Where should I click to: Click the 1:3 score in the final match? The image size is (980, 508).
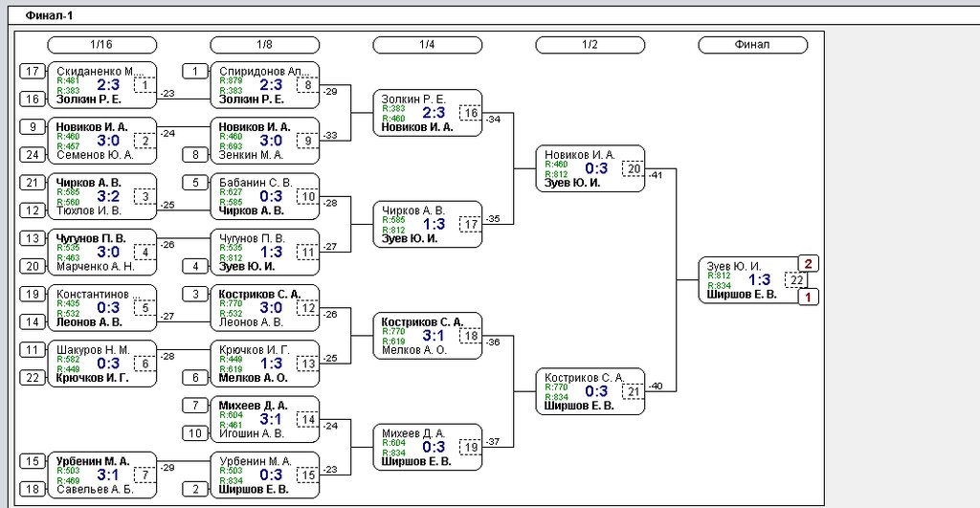tap(759, 279)
